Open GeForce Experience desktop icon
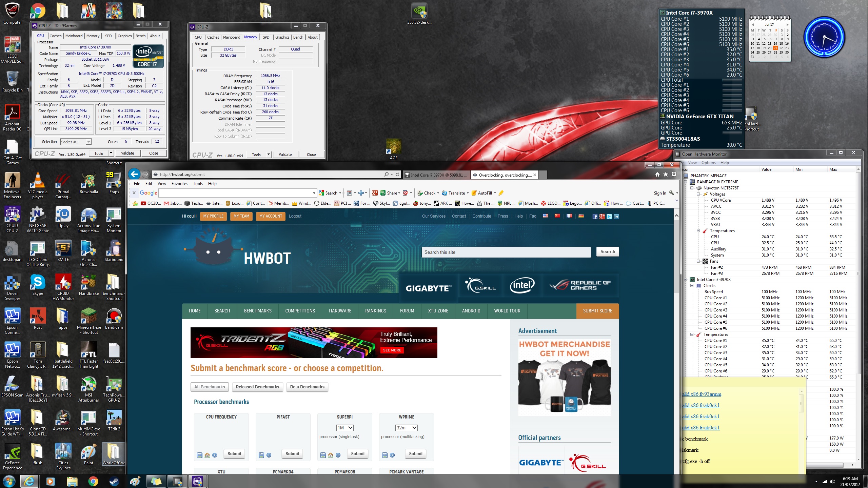 tap(12, 456)
